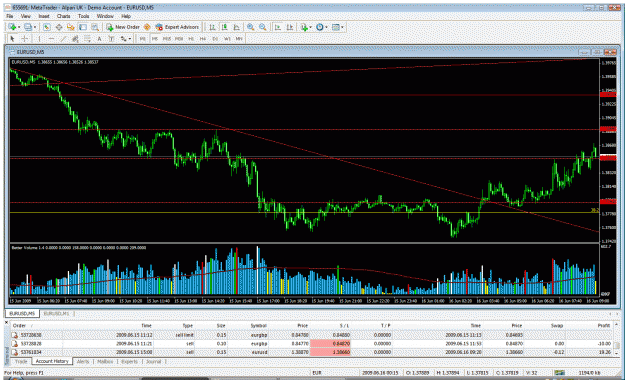Toggle the W1 timeframe button
625x380 pixels.
tap(227, 39)
